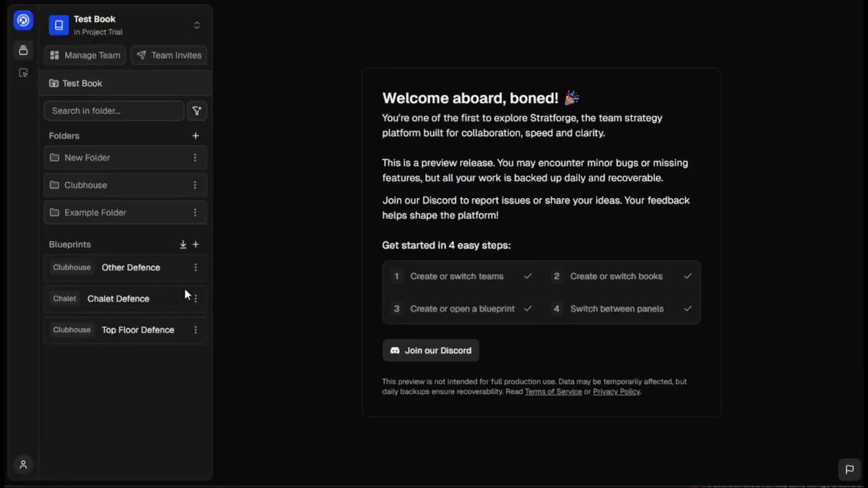The image size is (868, 488).
Task: Select the Chalet Defence blueprint
Action: pyautogui.click(x=125, y=299)
